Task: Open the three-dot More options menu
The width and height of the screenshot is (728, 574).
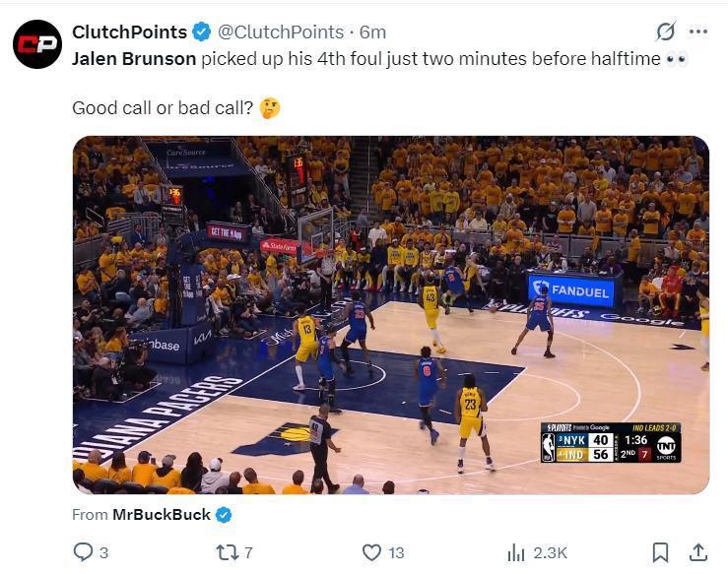Action: [x=698, y=32]
